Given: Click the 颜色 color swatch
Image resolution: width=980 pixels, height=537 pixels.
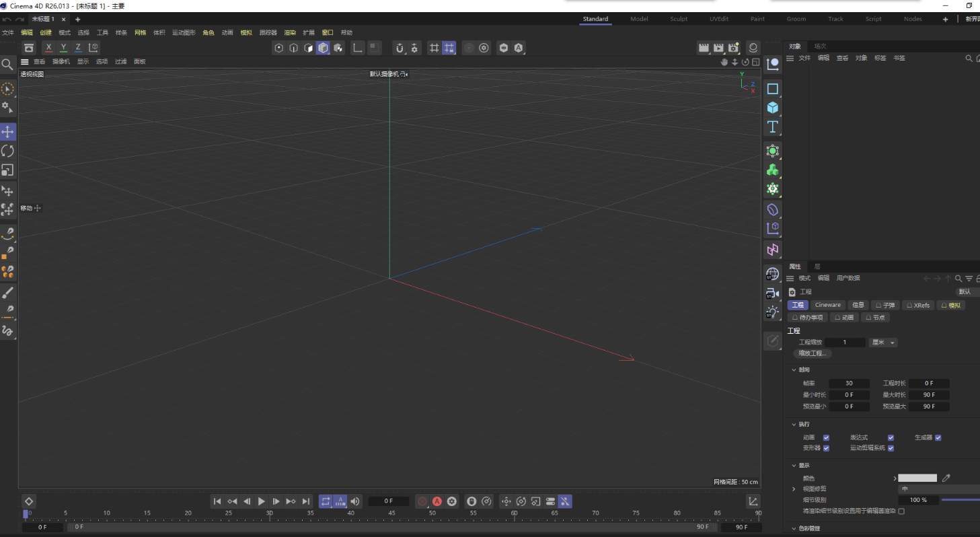Looking at the screenshot, I should pos(917,478).
